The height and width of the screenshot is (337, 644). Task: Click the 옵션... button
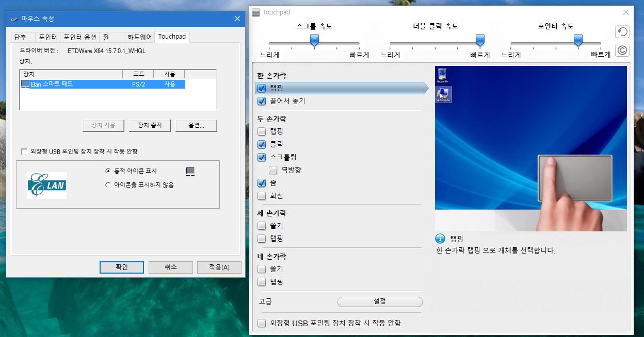(x=196, y=125)
